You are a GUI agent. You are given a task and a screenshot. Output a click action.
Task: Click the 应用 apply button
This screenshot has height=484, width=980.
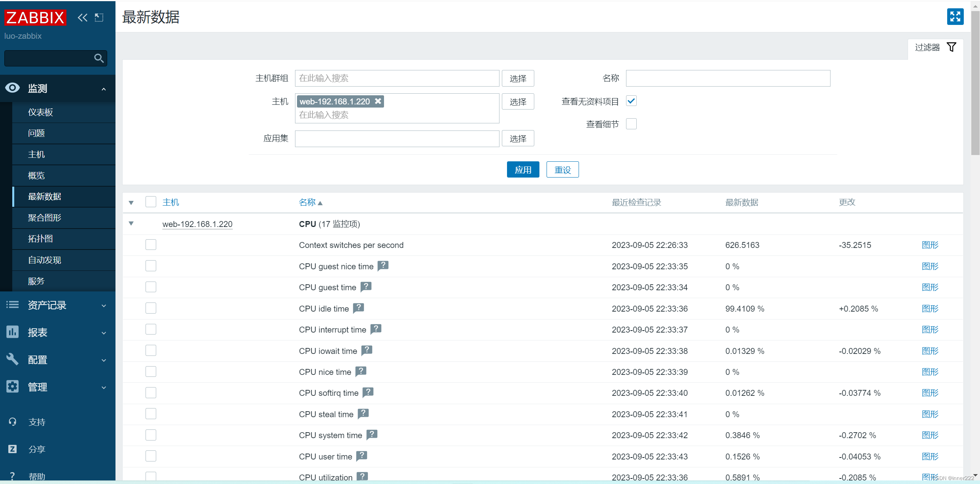coord(523,170)
